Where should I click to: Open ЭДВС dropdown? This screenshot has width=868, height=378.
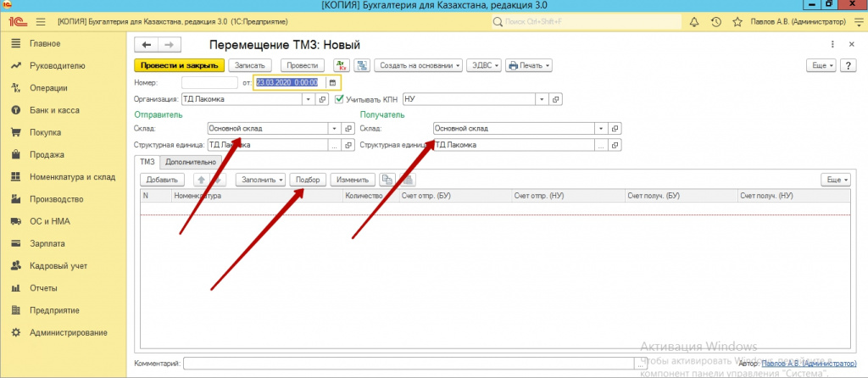point(484,65)
